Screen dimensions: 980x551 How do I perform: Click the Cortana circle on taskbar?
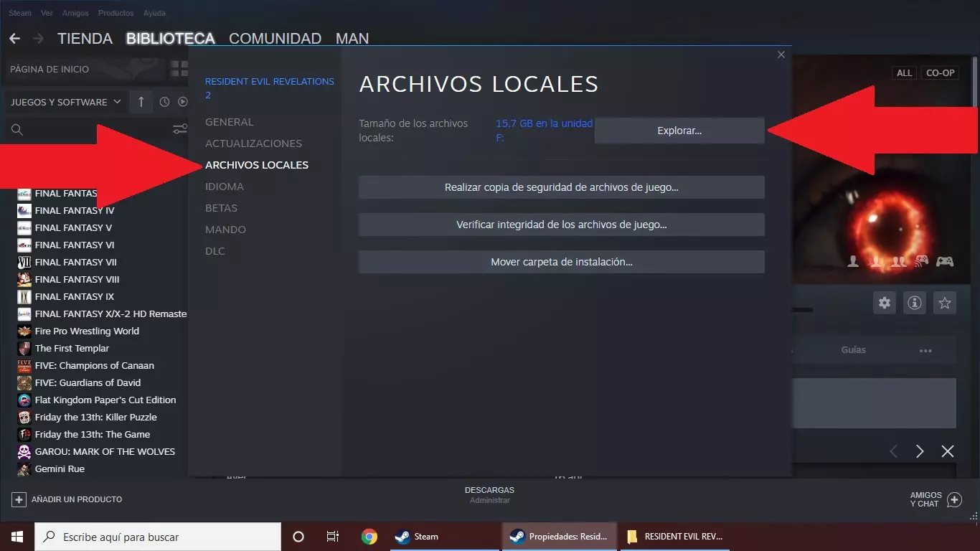(x=298, y=537)
